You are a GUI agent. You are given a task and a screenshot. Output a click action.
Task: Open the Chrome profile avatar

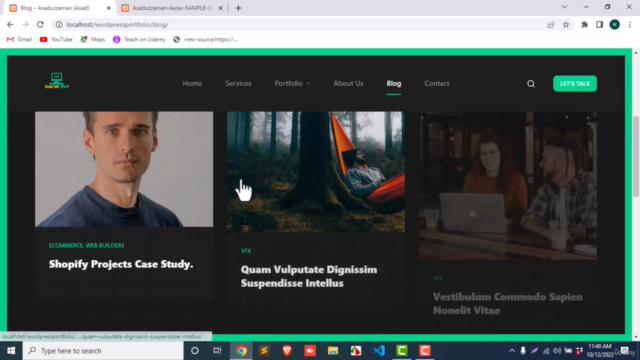[x=615, y=24]
